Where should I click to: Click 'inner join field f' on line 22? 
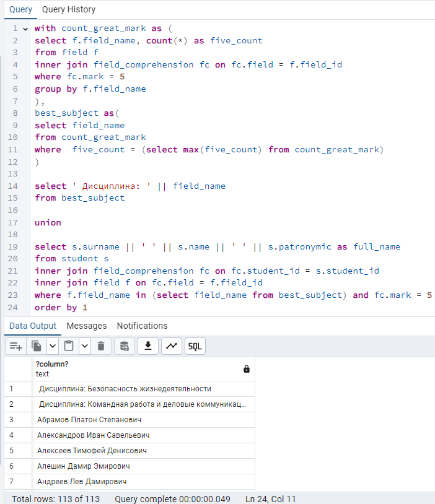82,283
